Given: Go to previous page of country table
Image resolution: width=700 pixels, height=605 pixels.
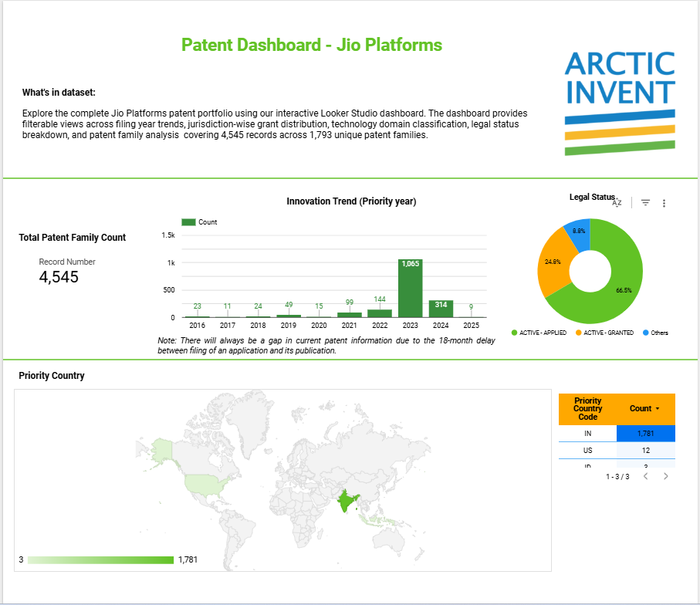Looking at the screenshot, I should coord(645,476).
